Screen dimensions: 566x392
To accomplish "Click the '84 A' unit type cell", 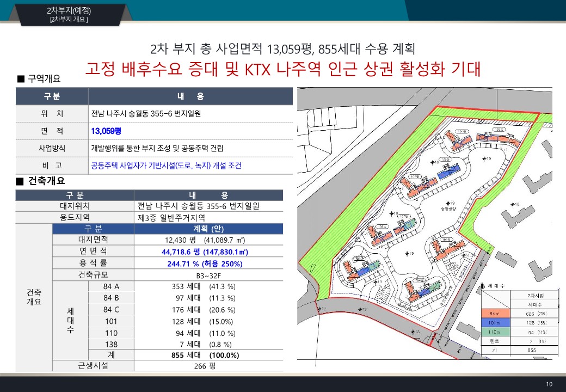I will pyautogui.click(x=111, y=286).
